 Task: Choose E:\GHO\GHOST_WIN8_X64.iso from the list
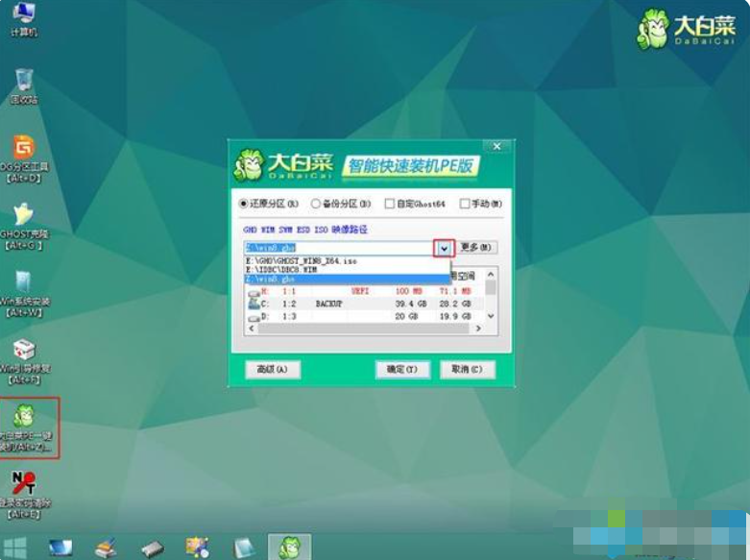[x=302, y=260]
